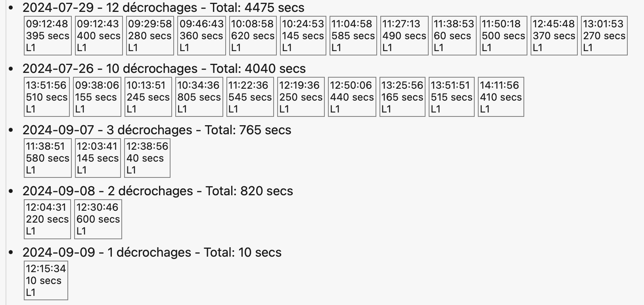Click the 2024-07-26 heading totaling 4040 secs
Viewport: 644px width, 305px height.
(164, 69)
